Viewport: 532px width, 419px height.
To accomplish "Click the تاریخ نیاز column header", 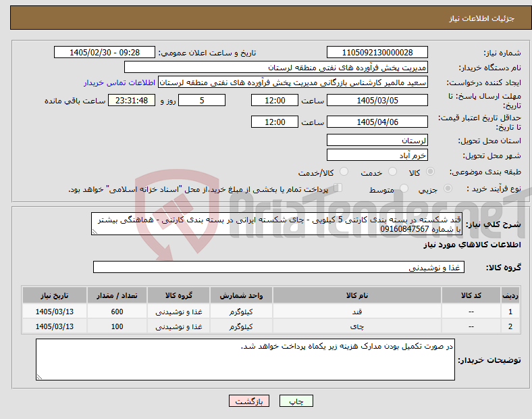I will tap(55, 295).
